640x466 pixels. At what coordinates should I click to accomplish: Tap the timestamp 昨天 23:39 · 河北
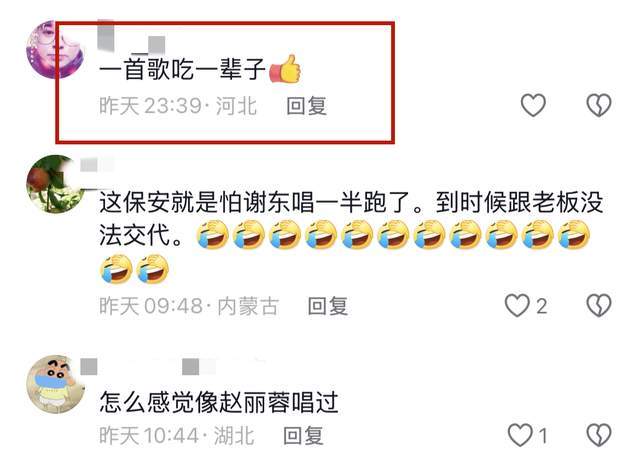click(178, 106)
